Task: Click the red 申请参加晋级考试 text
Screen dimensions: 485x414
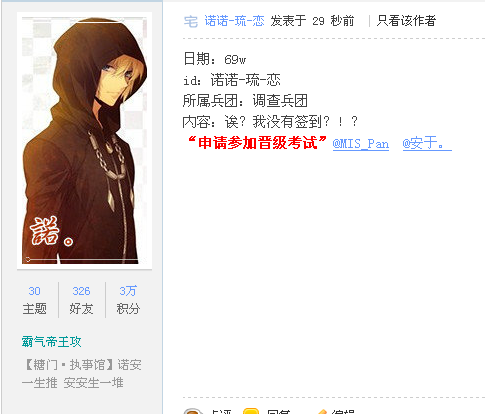Action: point(257,143)
